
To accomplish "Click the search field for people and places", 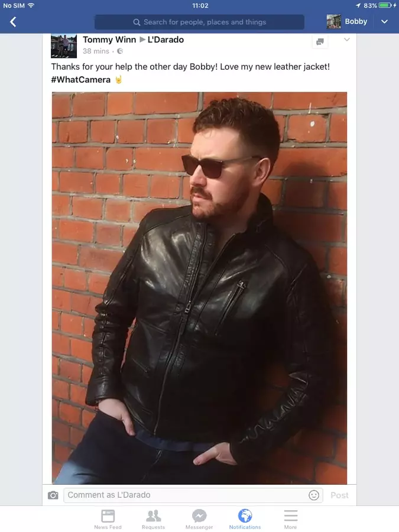I will [200, 22].
